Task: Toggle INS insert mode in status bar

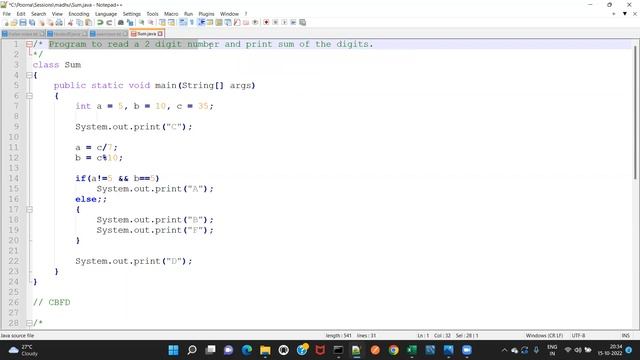Action: [625, 336]
